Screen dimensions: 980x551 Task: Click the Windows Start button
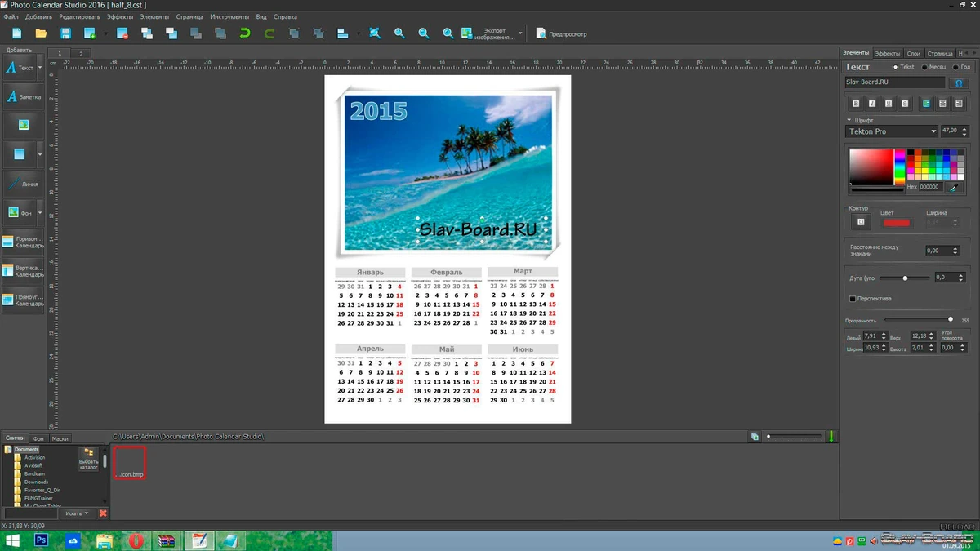12,540
